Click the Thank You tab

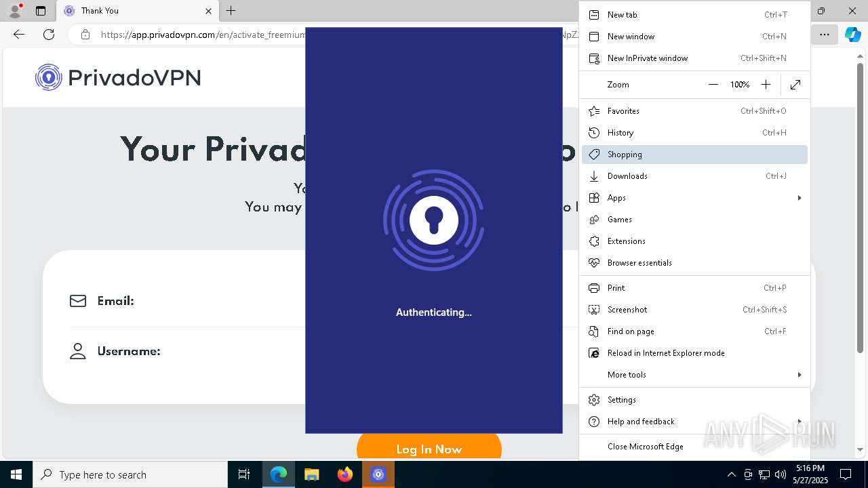(138, 11)
